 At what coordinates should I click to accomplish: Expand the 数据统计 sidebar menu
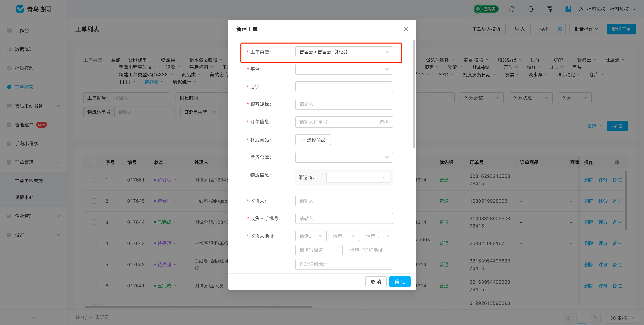pos(34,49)
